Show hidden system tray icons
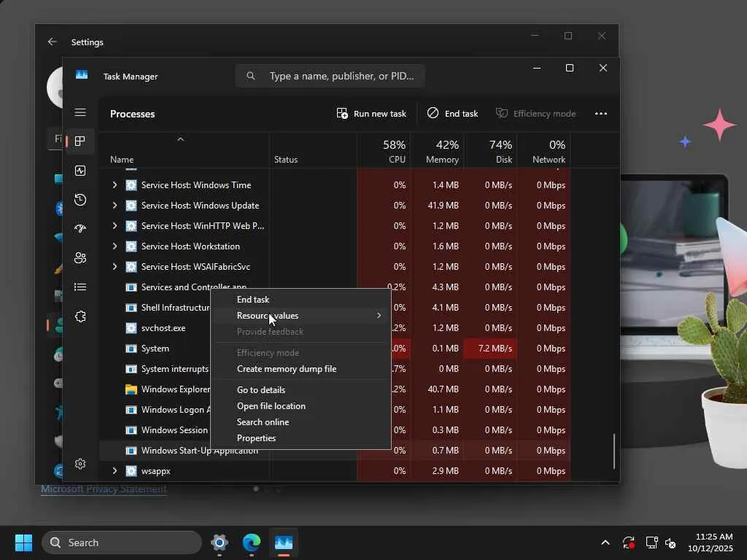The image size is (747, 560). (605, 542)
